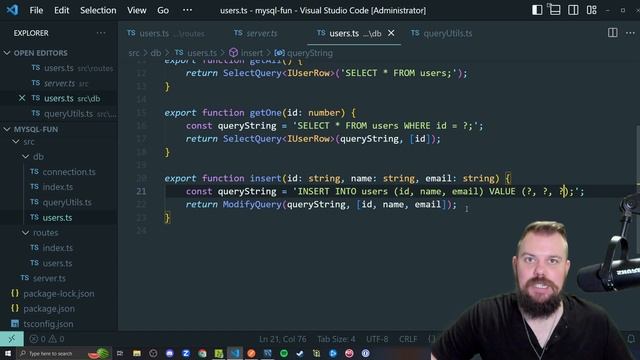The width and height of the screenshot is (640, 360).
Task: Click users.ts in the breadcrumb
Action: [196, 53]
